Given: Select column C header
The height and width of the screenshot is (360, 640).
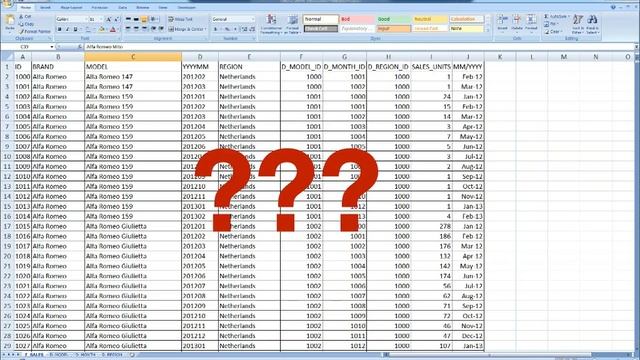Looking at the screenshot, I should (133, 57).
